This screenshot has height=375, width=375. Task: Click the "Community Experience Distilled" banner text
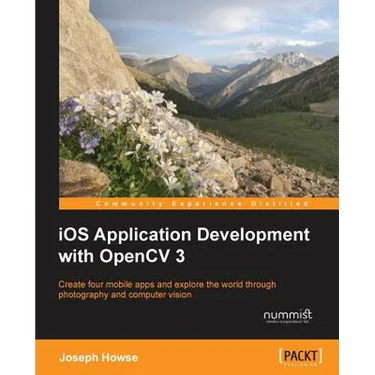tap(202, 204)
